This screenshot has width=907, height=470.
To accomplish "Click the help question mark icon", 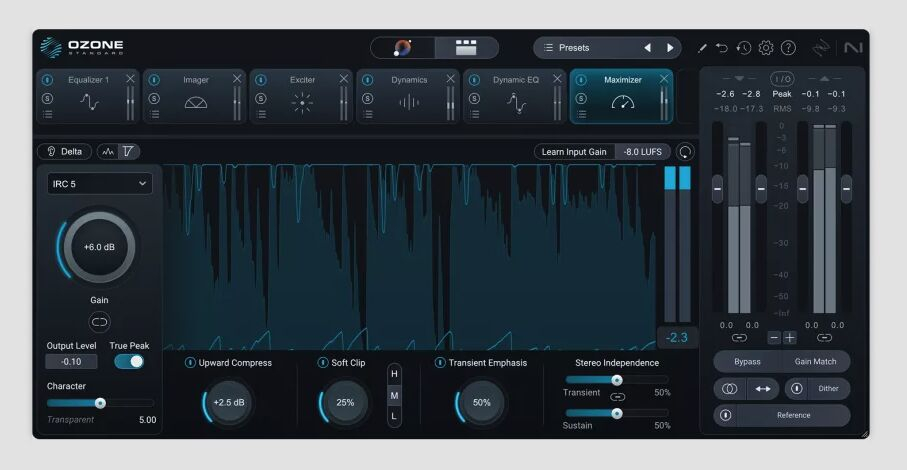I will pos(788,48).
